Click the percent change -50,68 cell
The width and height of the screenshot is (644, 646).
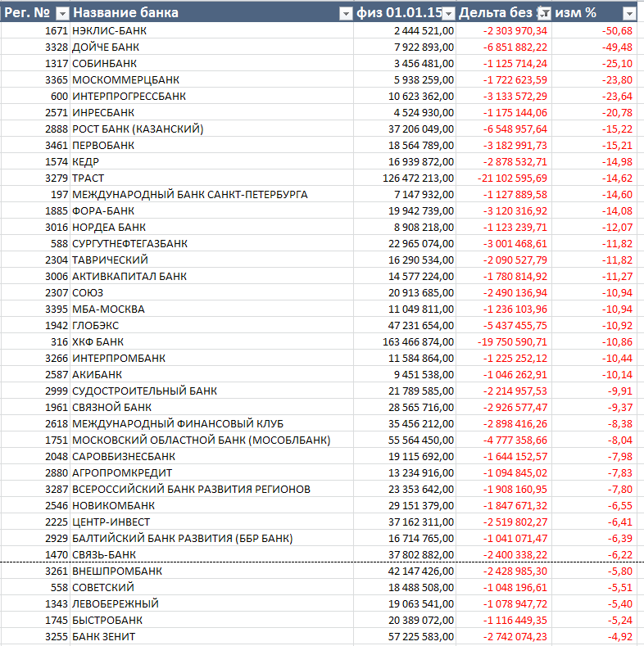point(595,30)
